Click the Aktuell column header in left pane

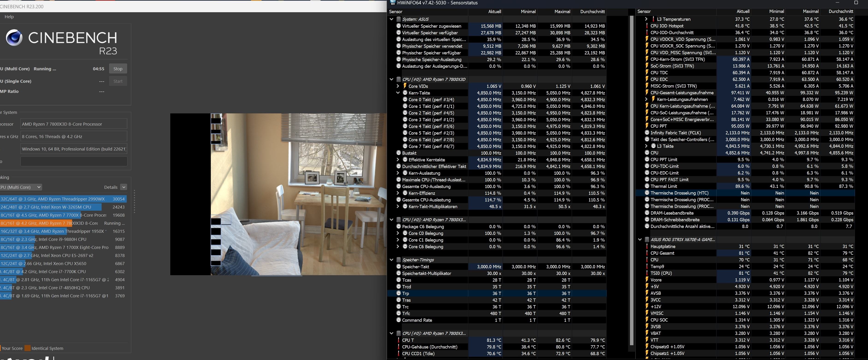(x=485, y=12)
